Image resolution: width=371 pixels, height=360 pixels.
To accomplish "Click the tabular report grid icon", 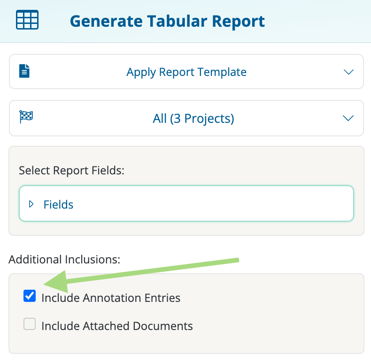I will coord(27,20).
